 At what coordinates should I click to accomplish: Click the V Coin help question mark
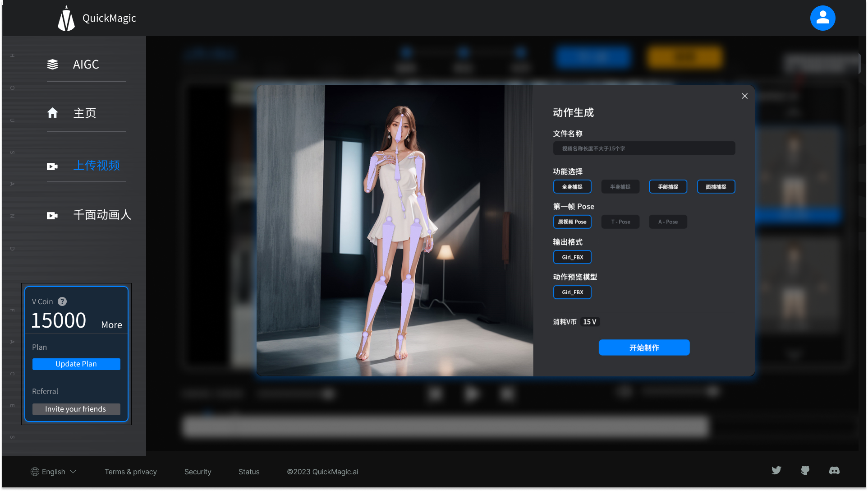coord(63,301)
